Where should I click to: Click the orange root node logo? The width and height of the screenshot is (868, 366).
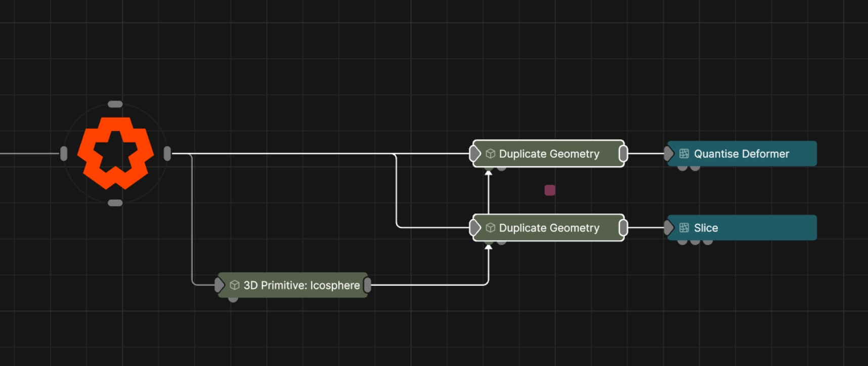point(115,153)
